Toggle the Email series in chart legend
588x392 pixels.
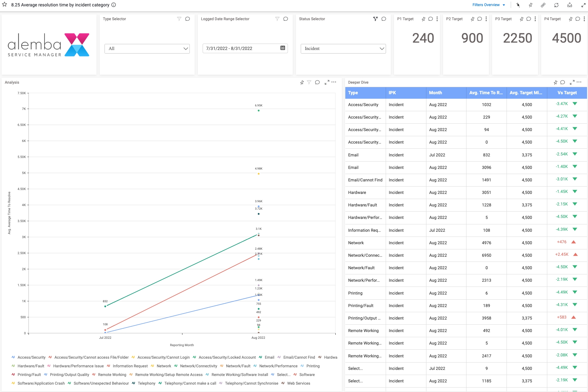pyautogui.click(x=269, y=357)
